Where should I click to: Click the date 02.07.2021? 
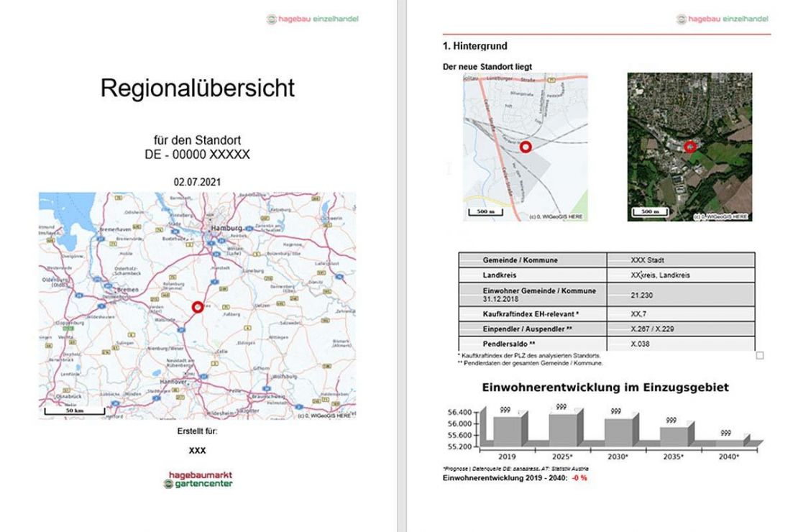tap(198, 183)
